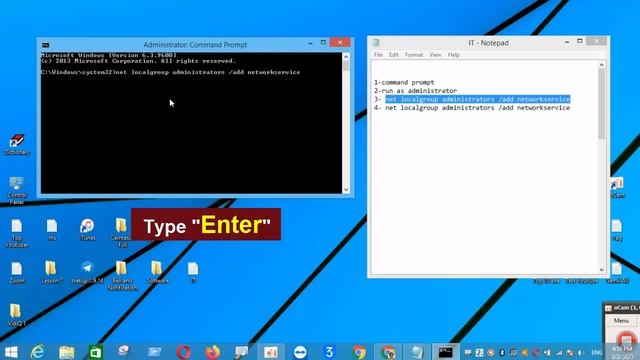Open the volume control in system tray

click(581, 353)
